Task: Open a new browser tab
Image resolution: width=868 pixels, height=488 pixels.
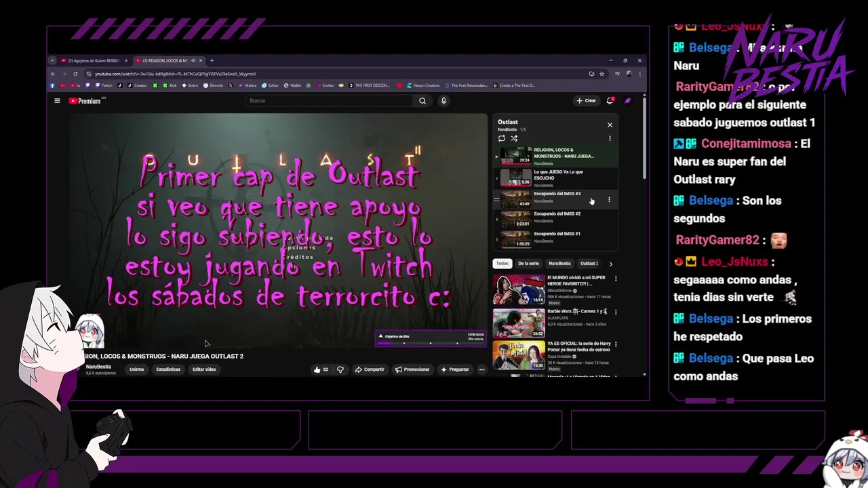Action: 212,60
